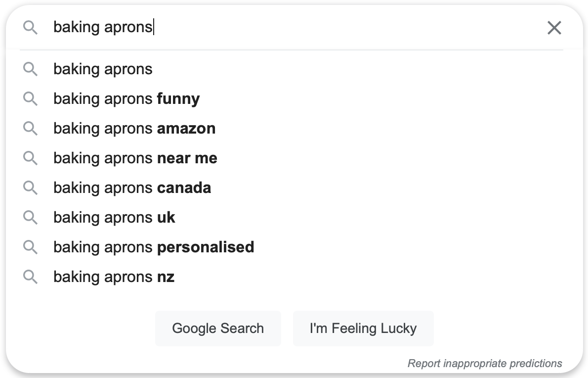
Task: Select the 'baking aprons uk' suggestion
Action: (114, 217)
